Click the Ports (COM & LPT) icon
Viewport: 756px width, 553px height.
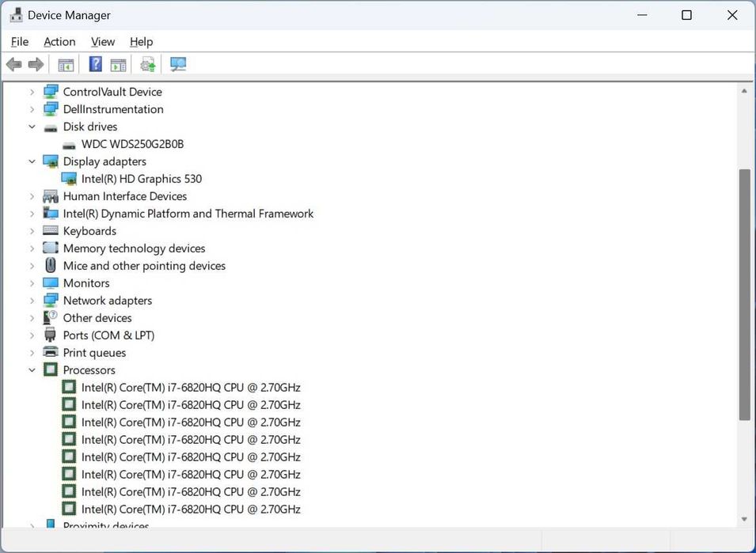tap(50, 335)
